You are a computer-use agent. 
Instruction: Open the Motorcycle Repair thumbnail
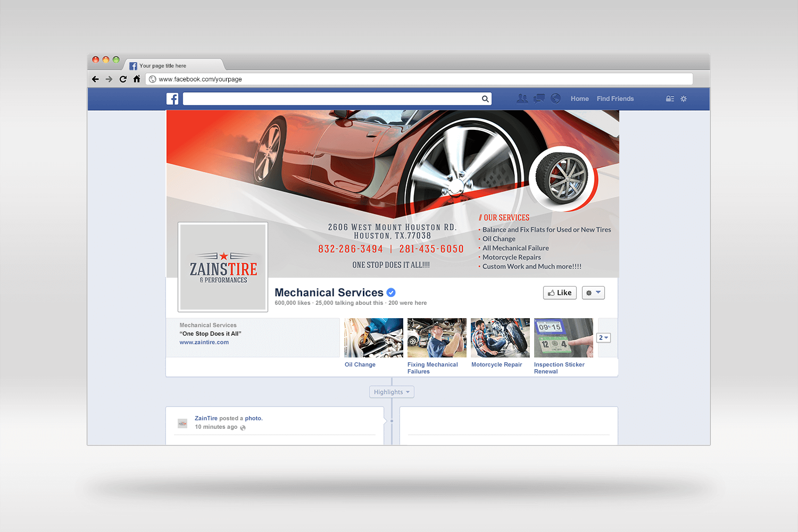[501, 338]
